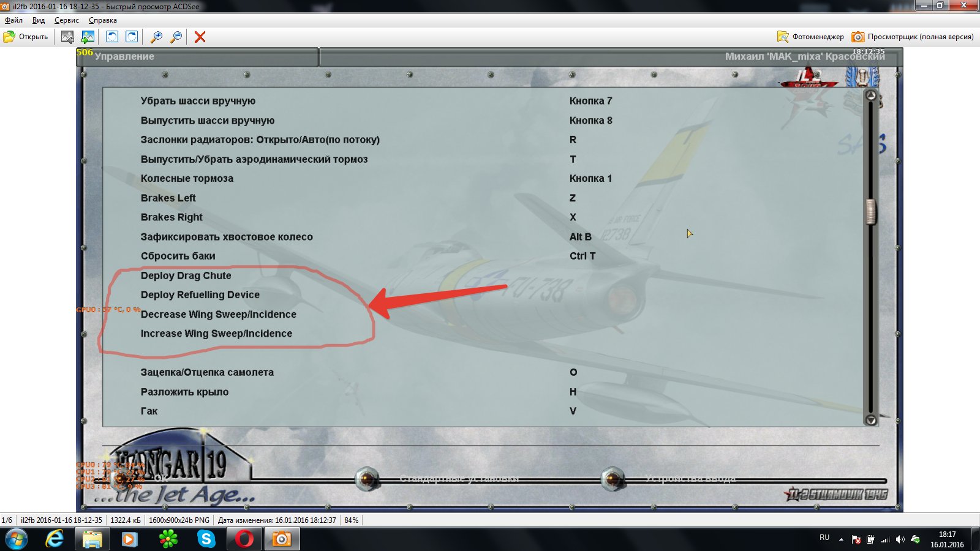The width and height of the screenshot is (980, 551).
Task: Select the 'Deploy Drag Chute' control row
Action: pos(186,275)
